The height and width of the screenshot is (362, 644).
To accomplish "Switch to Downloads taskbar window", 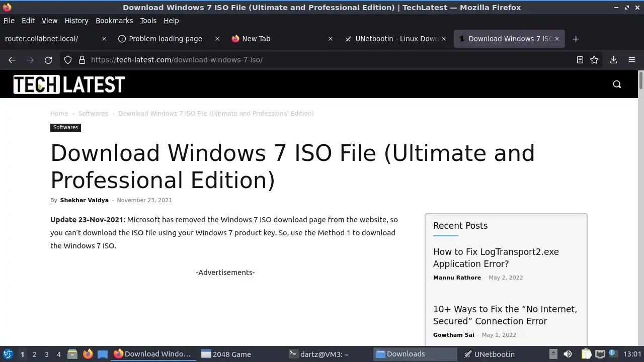I will click(415, 354).
